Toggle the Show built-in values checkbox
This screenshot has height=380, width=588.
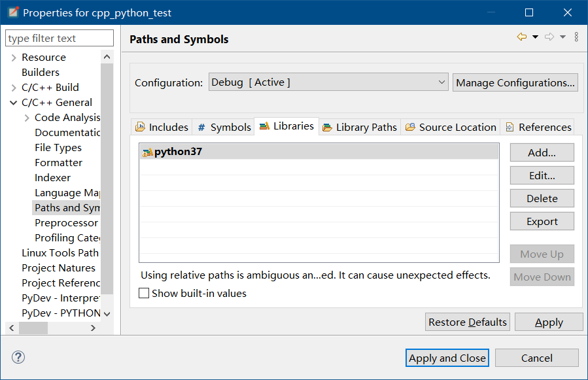144,294
